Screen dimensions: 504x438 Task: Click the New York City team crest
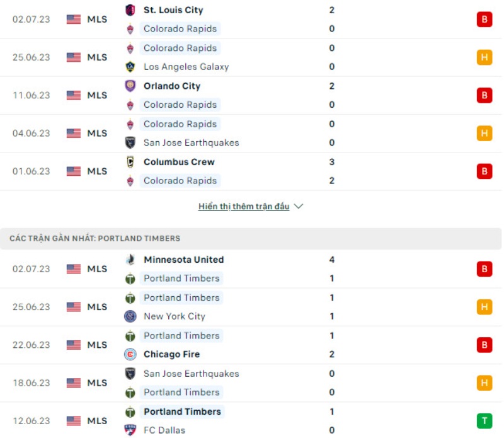(x=130, y=316)
